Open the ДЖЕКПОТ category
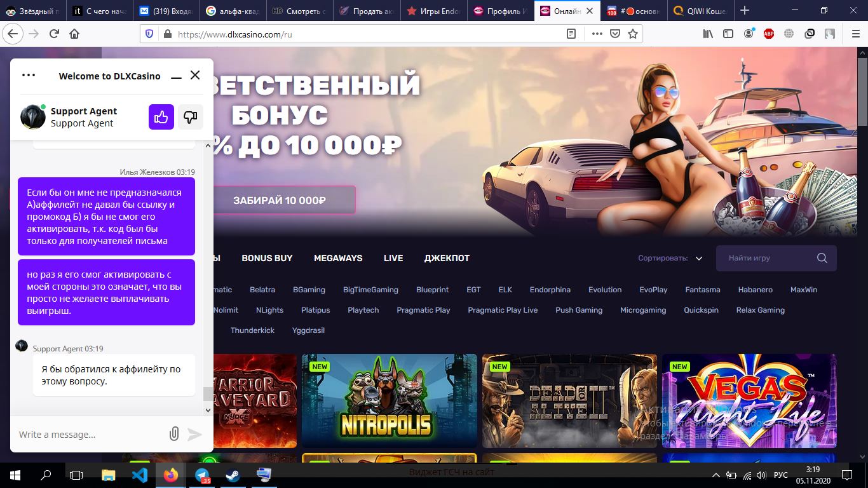This screenshot has width=868, height=488. [447, 258]
